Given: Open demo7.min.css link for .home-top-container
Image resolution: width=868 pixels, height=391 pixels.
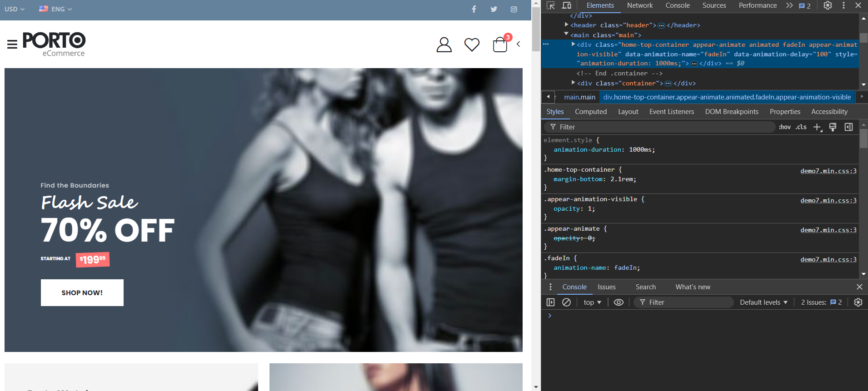Looking at the screenshot, I should coord(828,171).
